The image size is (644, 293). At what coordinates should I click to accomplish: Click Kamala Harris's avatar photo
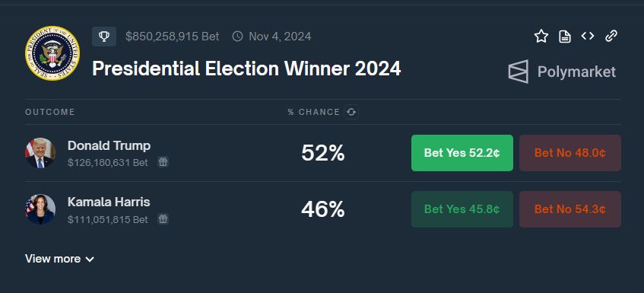pyautogui.click(x=40, y=209)
